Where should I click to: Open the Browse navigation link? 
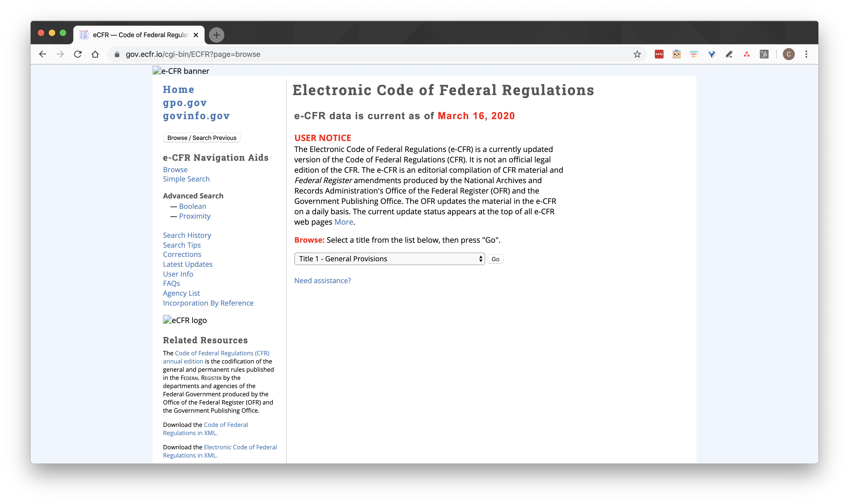[175, 169]
